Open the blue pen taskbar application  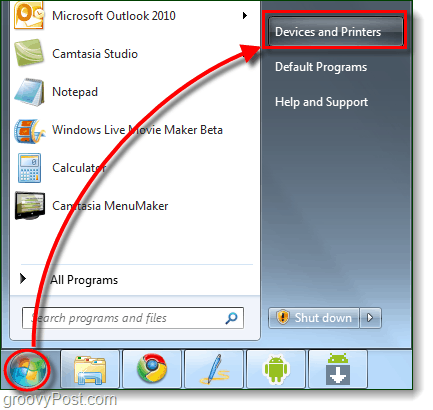[214, 369]
